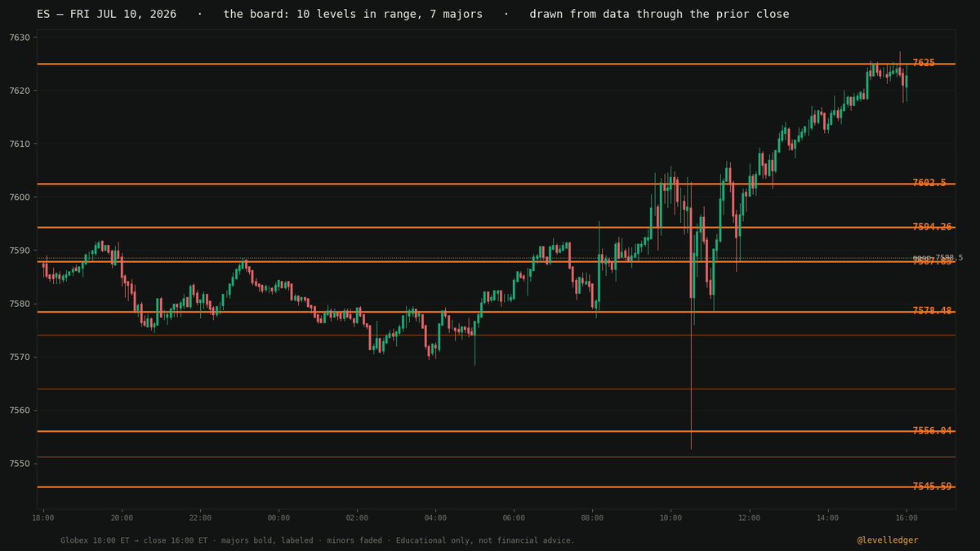This screenshot has height=551, width=980.
Task: Click 'ES — FRI JUL 10, 2026' in the title
Action: (x=106, y=15)
